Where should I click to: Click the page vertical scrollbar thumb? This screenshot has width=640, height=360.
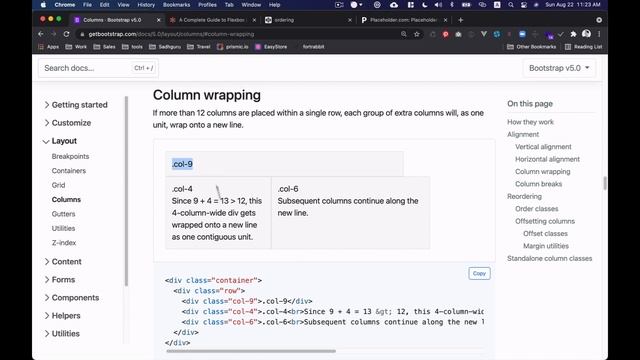click(x=604, y=183)
